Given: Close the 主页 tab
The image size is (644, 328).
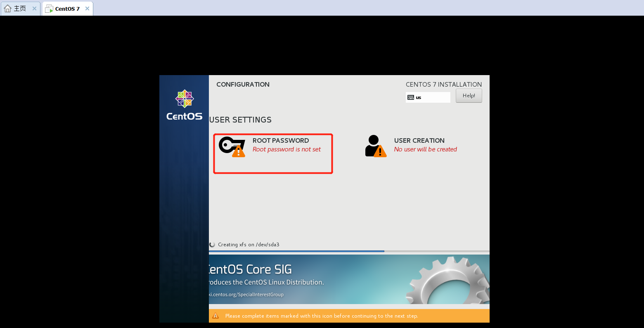Looking at the screenshot, I should pyautogui.click(x=34, y=8).
